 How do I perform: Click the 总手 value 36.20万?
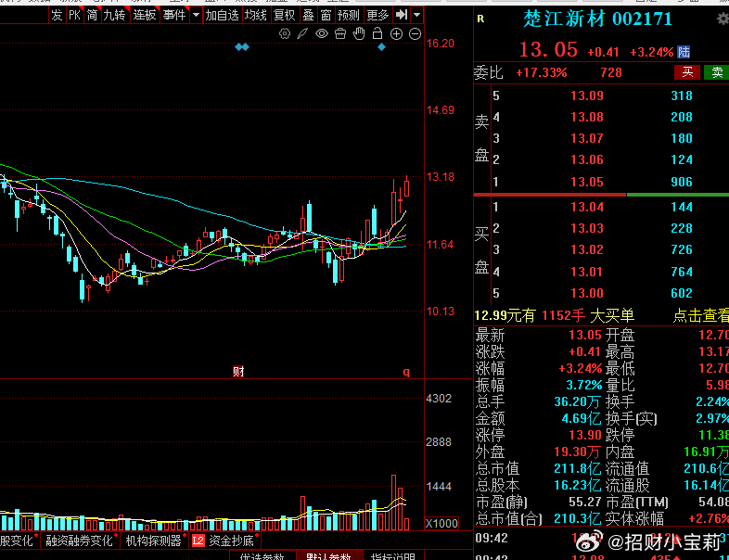[x=577, y=401]
